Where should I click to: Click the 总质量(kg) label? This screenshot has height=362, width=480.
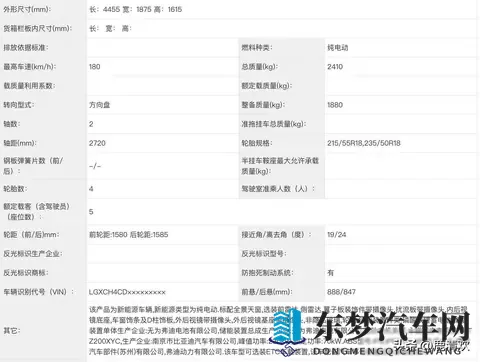pyautogui.click(x=260, y=67)
